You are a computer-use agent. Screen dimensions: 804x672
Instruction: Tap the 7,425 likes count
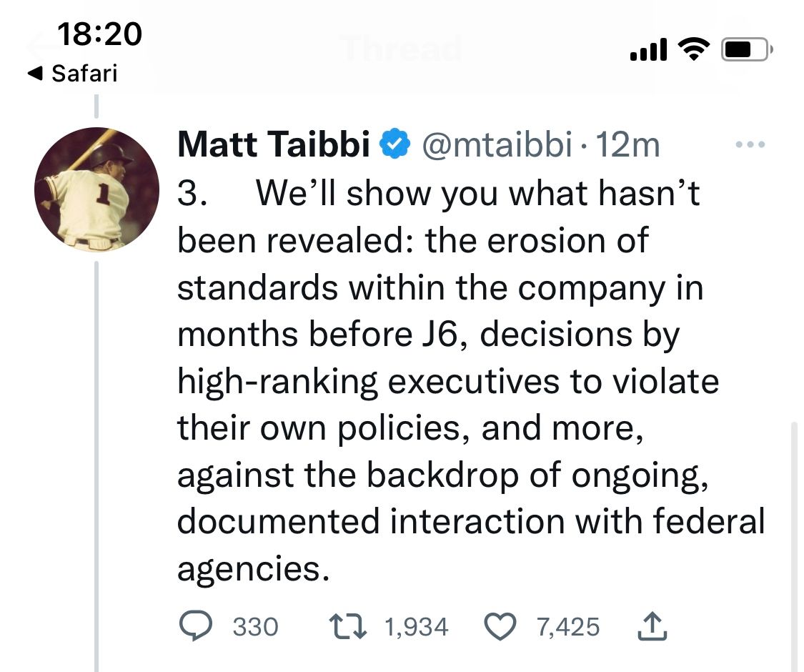[568, 628]
